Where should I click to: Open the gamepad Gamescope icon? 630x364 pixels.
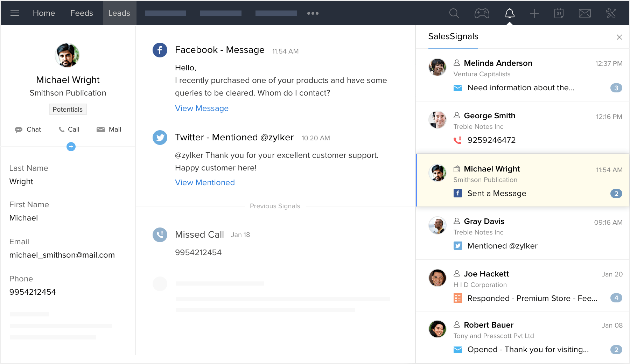(482, 13)
